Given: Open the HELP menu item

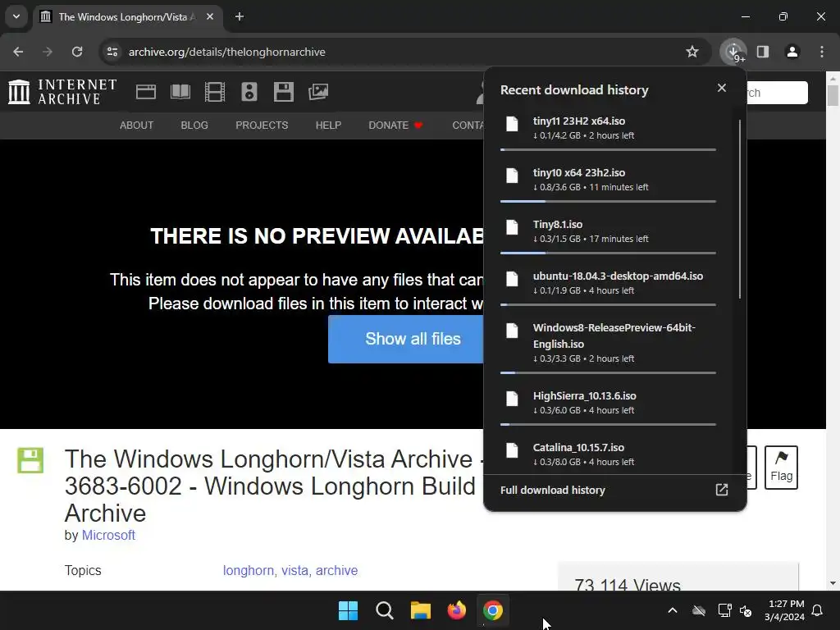Looking at the screenshot, I should [x=328, y=126].
